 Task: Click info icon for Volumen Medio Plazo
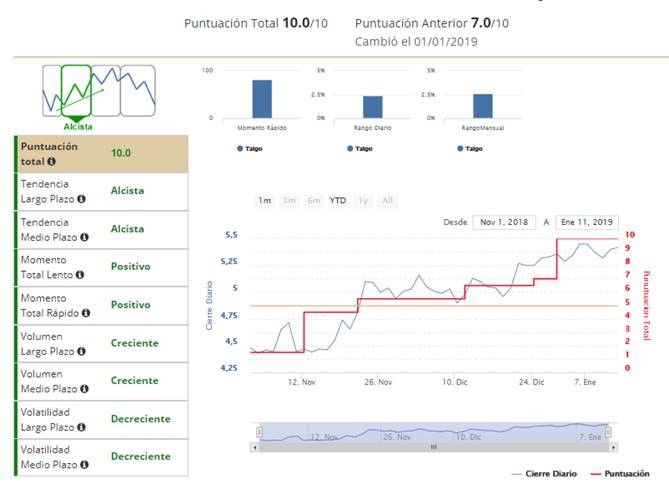pos(84,389)
